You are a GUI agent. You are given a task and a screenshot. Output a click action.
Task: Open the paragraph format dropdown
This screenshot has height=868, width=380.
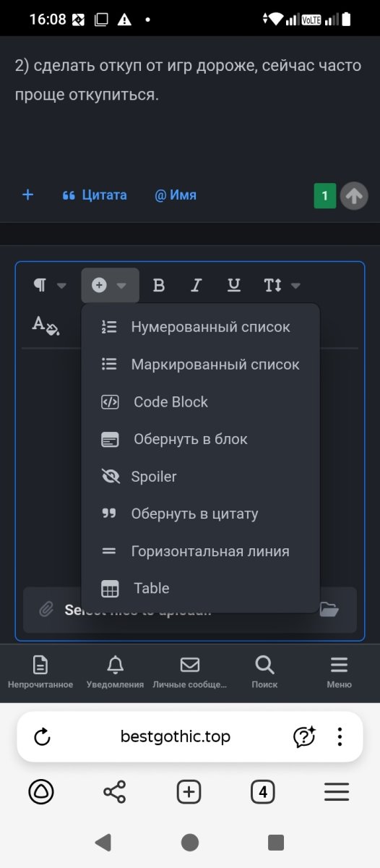pyautogui.click(x=49, y=285)
